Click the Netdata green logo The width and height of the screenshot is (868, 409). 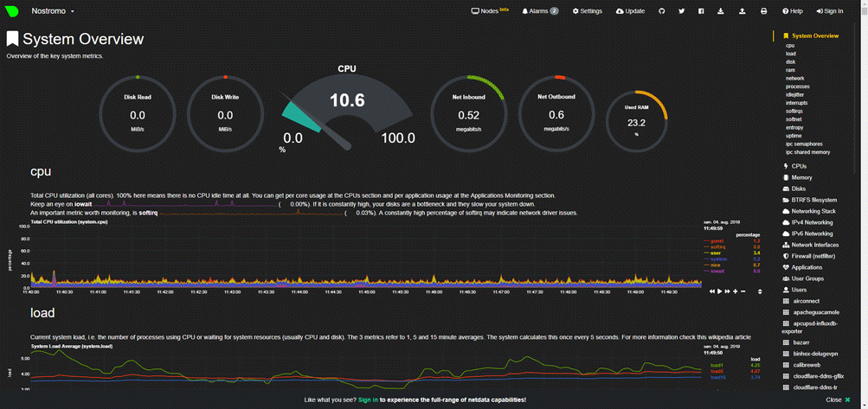click(12, 11)
